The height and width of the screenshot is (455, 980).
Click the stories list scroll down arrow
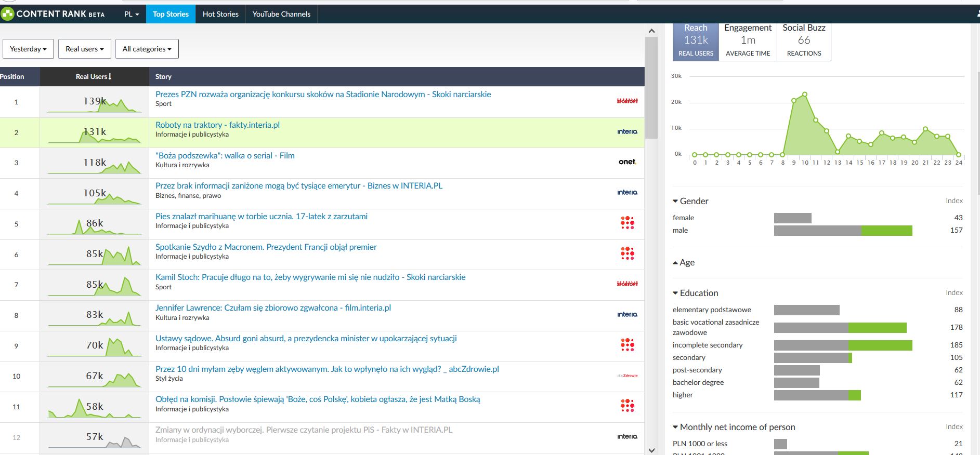pyautogui.click(x=651, y=450)
